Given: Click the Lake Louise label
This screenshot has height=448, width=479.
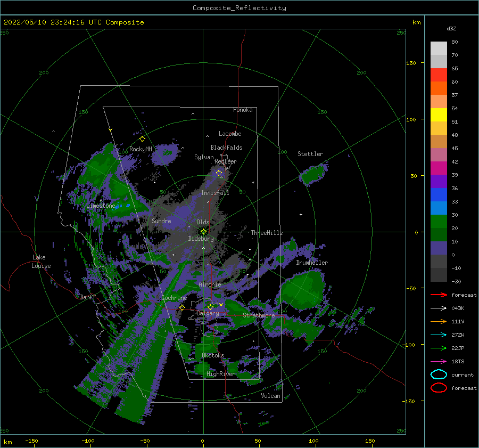Looking at the screenshot, I should pos(41,262).
